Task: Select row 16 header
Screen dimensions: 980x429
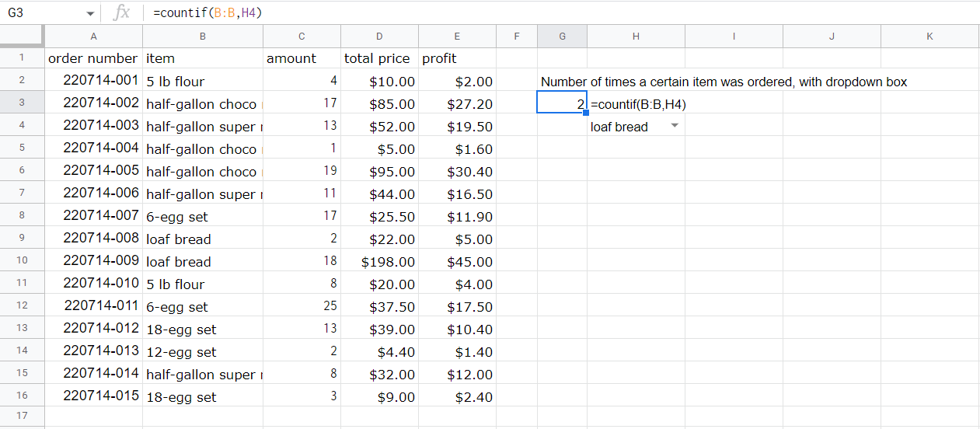Action: click(22, 396)
